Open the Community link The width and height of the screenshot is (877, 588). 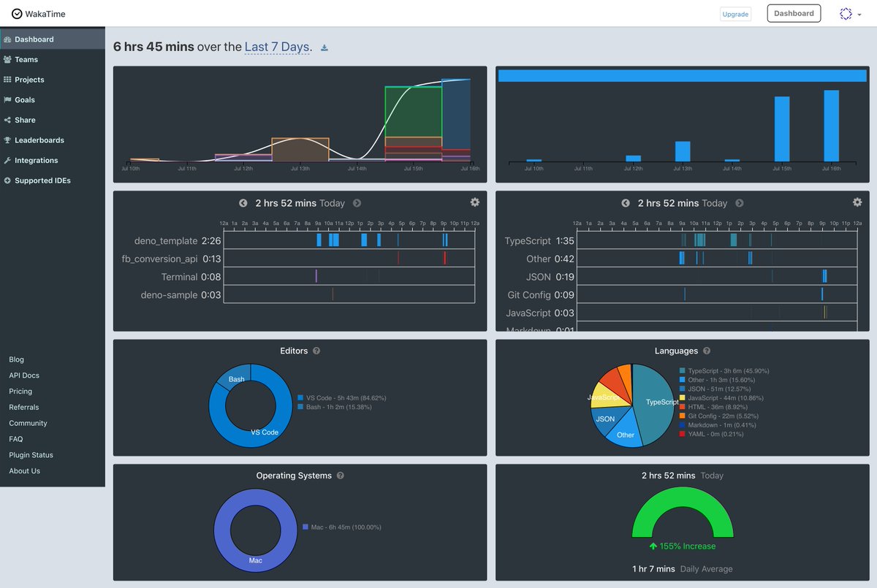point(28,424)
